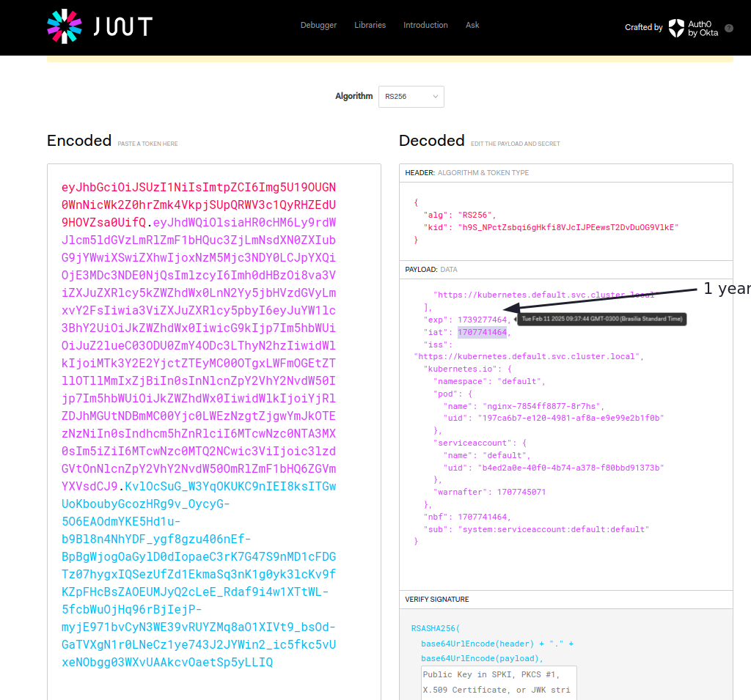This screenshot has width=751, height=700.
Task: Select the Debugger menu item
Action: click(318, 25)
